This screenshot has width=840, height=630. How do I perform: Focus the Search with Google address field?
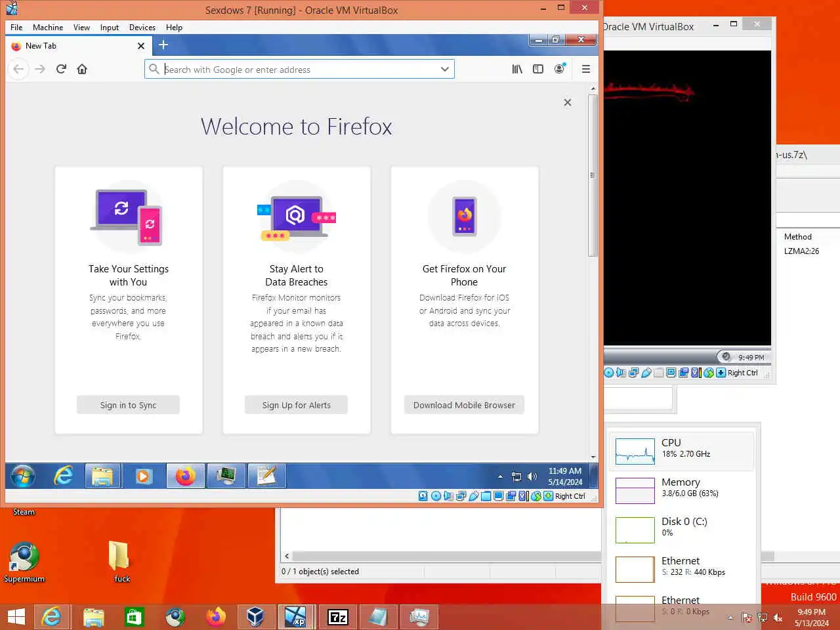click(299, 69)
